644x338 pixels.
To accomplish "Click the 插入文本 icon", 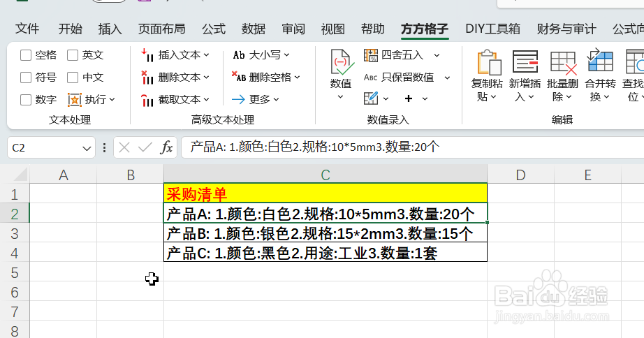I will [147, 55].
